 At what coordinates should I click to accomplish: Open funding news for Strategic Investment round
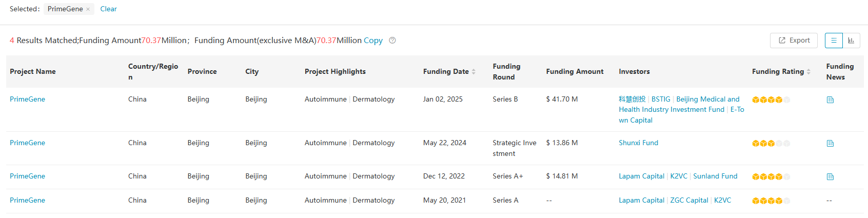coord(830,144)
